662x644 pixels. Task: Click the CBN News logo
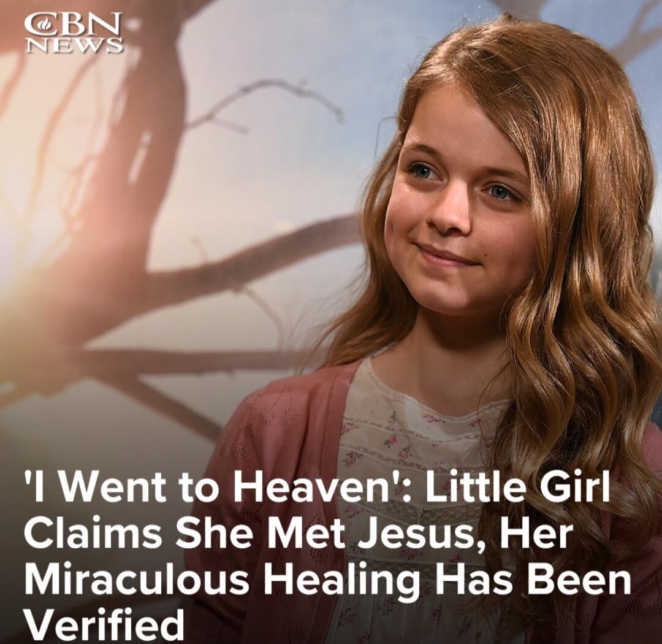pyautogui.click(x=74, y=33)
